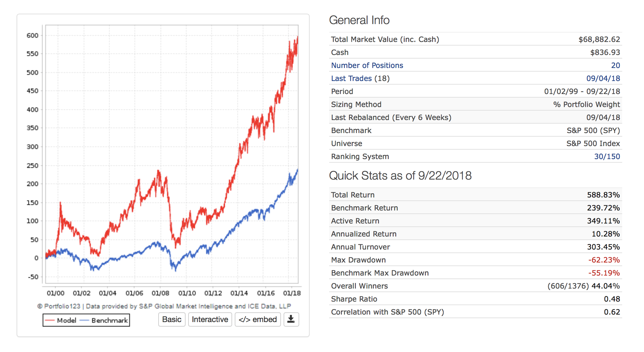
Task: Click the Sharpe Ratio value 0.48
Action: tap(612, 299)
